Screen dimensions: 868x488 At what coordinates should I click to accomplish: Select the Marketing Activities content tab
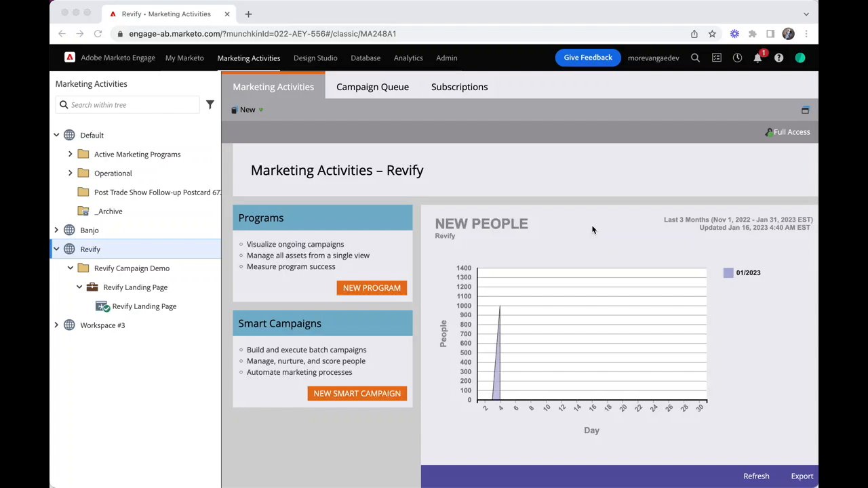click(273, 86)
